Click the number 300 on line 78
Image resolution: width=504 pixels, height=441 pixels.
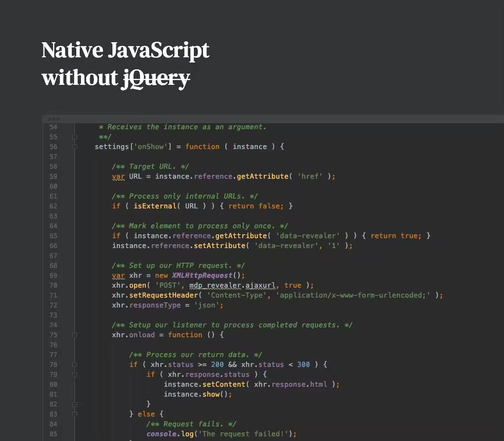(303, 364)
